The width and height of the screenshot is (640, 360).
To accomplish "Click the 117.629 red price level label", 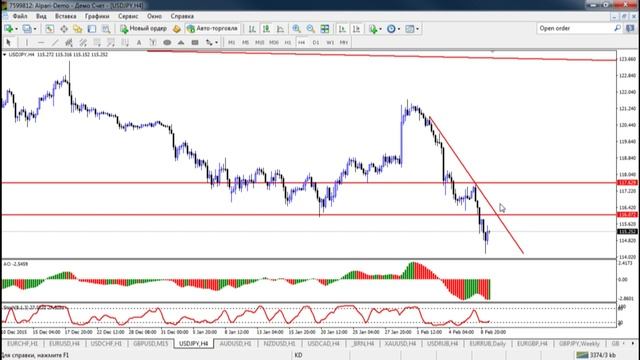I will point(627,182).
